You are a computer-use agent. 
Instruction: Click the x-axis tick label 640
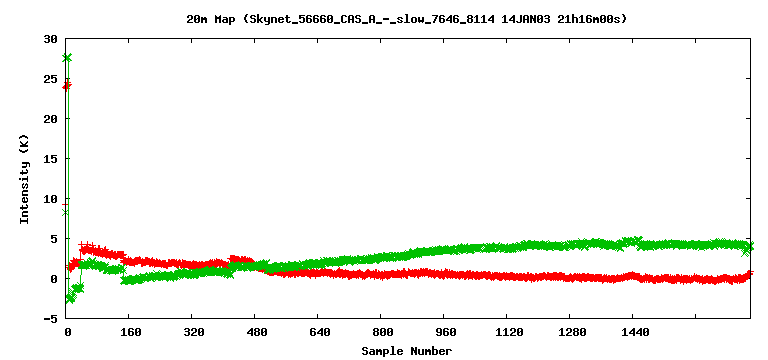pos(320,333)
